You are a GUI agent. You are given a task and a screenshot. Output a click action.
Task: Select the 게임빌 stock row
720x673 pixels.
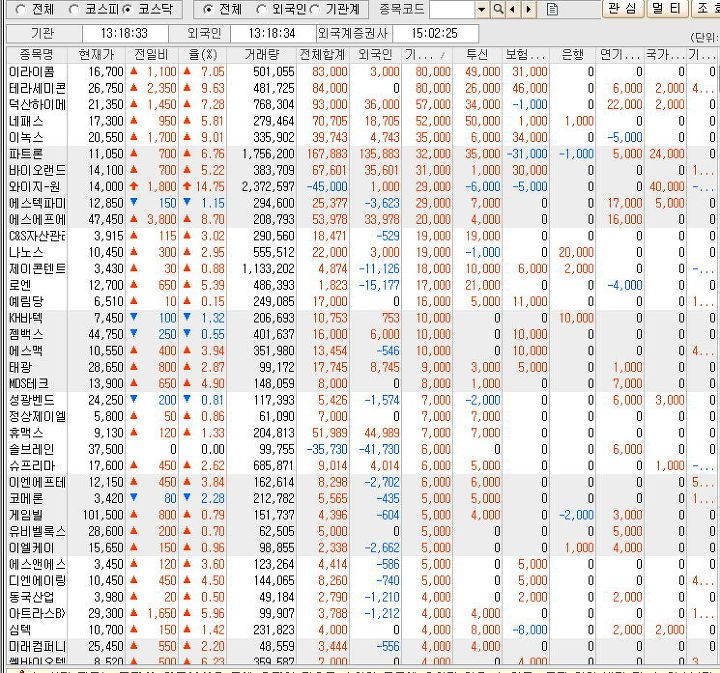pos(363,515)
